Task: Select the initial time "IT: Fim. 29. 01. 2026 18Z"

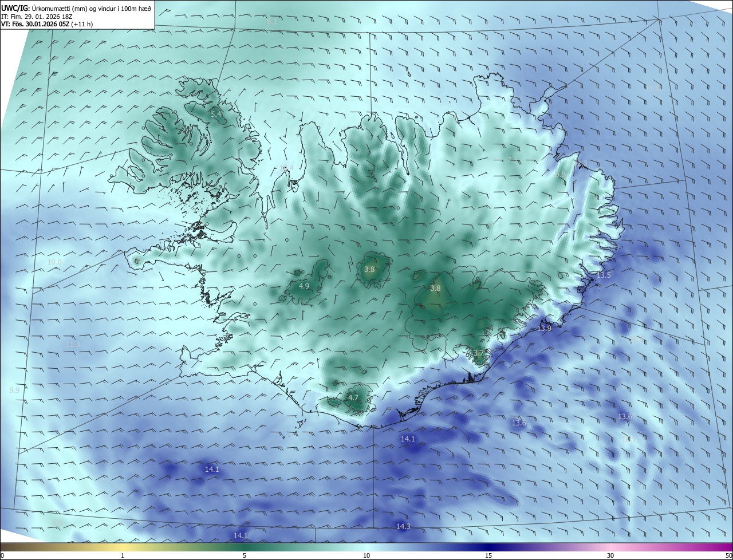Action: point(36,16)
